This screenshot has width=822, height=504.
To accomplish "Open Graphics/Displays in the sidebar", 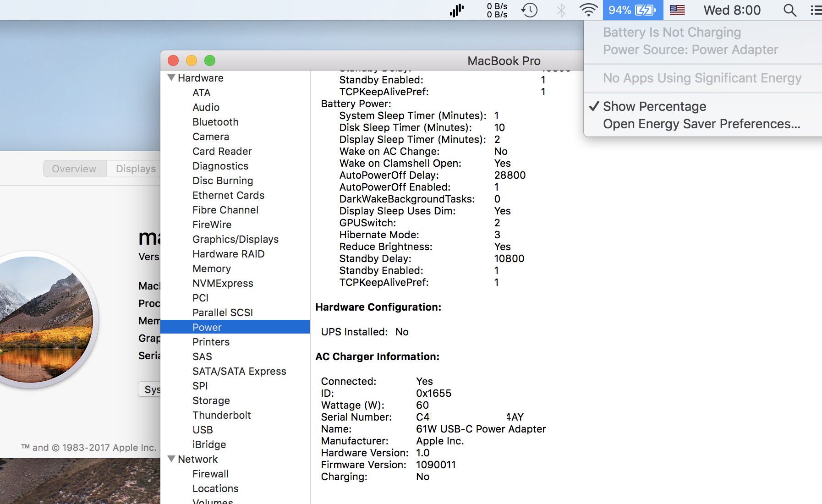I will pos(236,239).
